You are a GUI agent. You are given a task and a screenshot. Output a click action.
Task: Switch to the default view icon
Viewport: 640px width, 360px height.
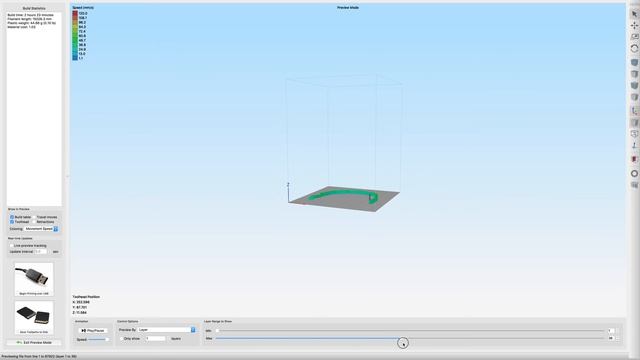point(634,62)
